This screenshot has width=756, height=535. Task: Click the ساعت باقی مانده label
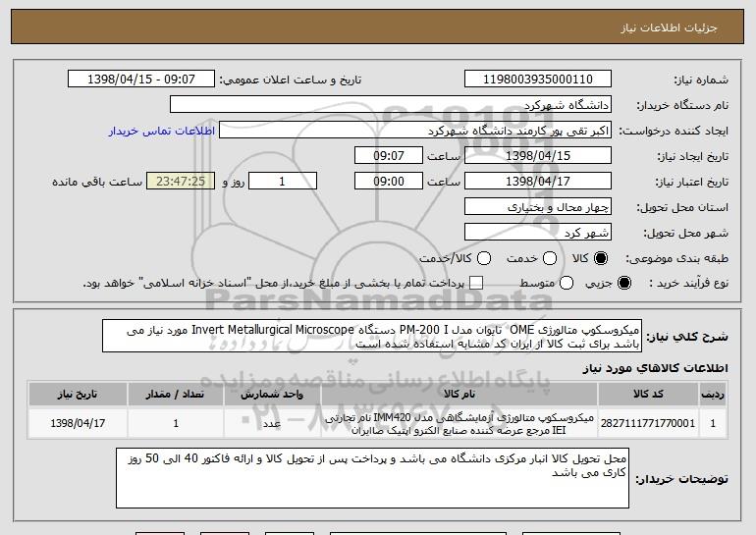click(97, 182)
